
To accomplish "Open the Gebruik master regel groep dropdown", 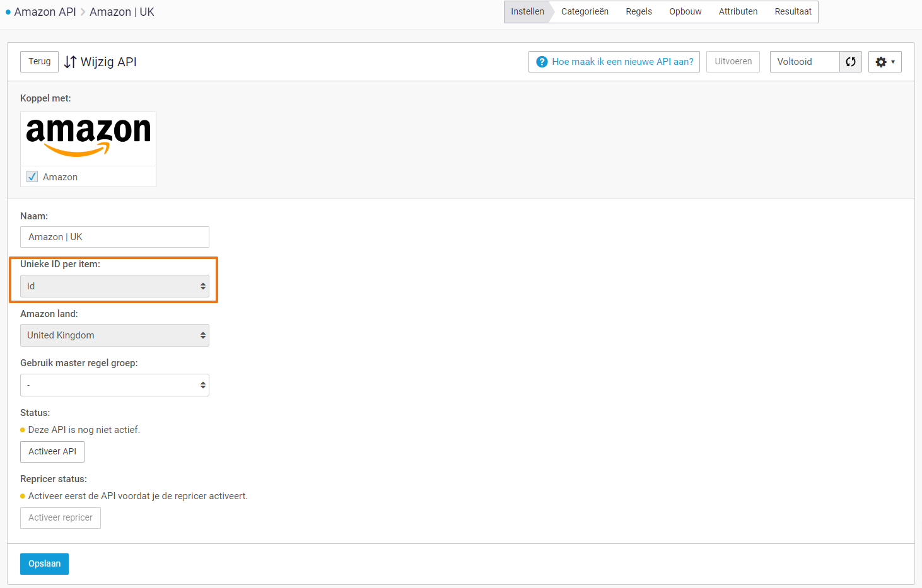I will [x=115, y=385].
